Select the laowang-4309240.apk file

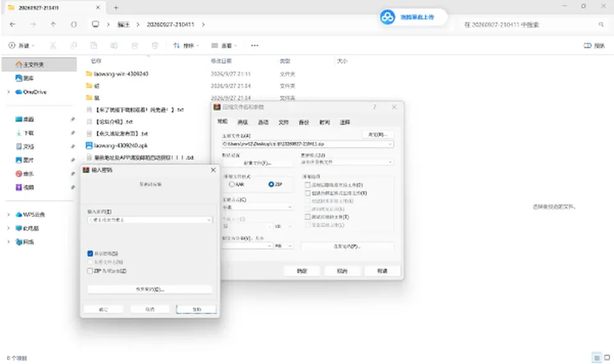(x=116, y=145)
